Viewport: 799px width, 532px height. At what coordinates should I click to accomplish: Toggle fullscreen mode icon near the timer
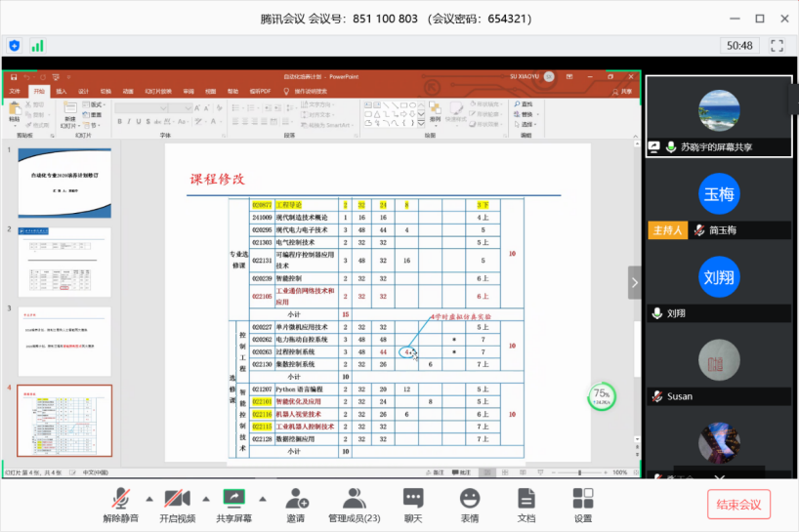coord(778,45)
